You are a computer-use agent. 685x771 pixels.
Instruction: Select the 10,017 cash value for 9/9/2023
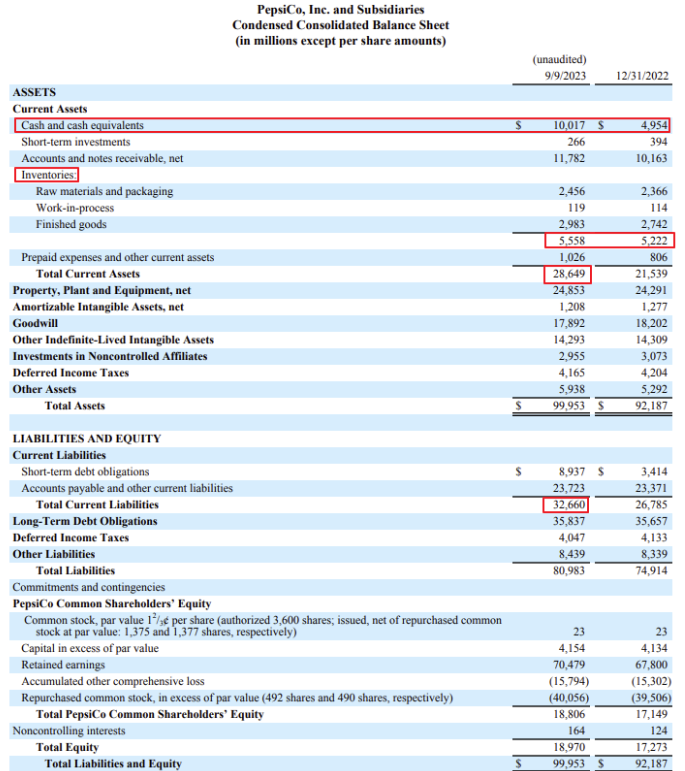[569, 125]
